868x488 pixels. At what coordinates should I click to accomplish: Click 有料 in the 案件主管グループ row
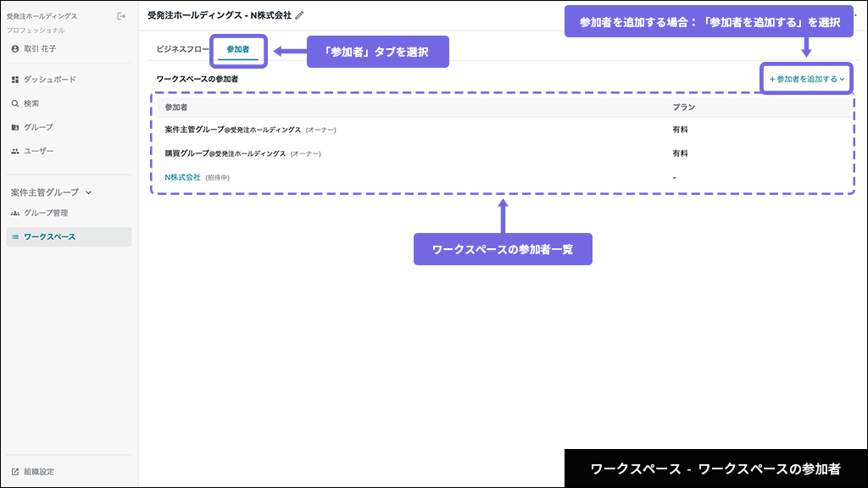(681, 130)
